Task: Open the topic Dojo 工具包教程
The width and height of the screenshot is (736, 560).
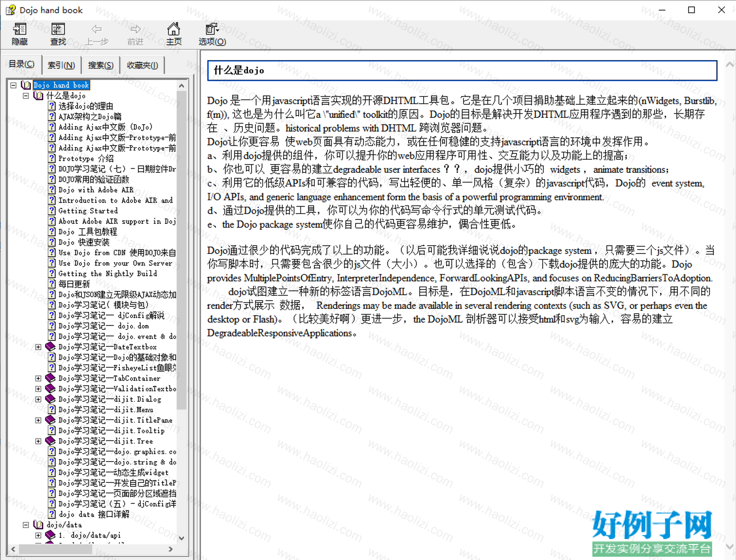Action: 88,232
